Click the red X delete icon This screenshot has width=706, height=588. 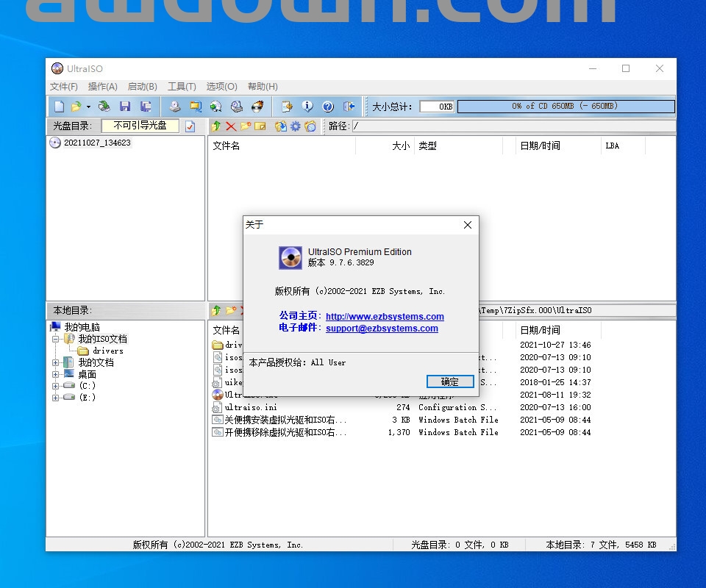[x=231, y=126]
